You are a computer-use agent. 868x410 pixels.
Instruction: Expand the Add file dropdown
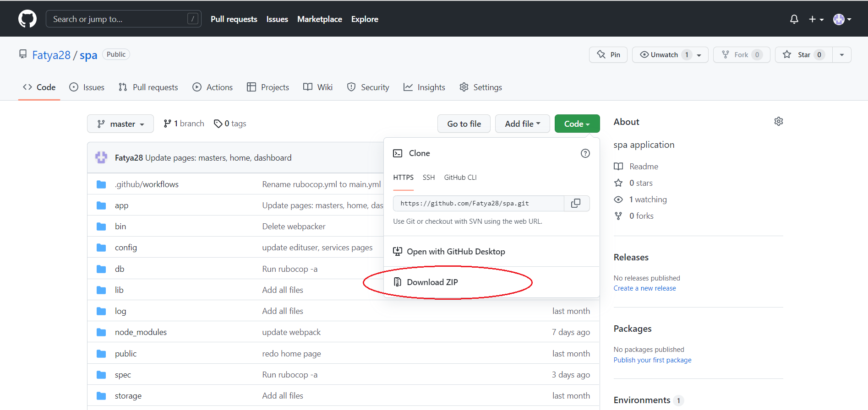point(523,124)
